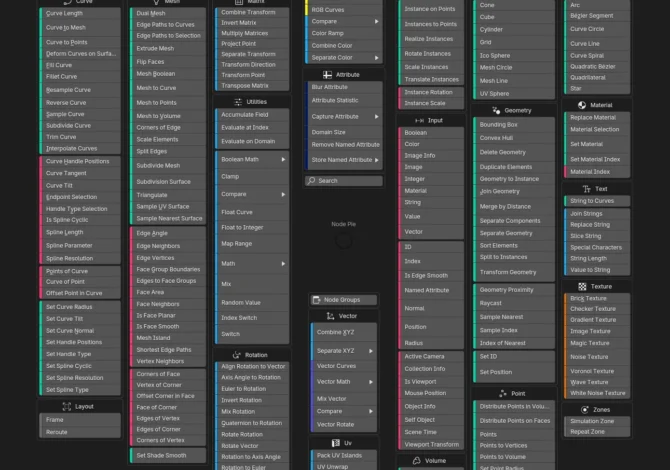670x470 pixels.
Task: Click the Uv category icon
Action: 336,443
